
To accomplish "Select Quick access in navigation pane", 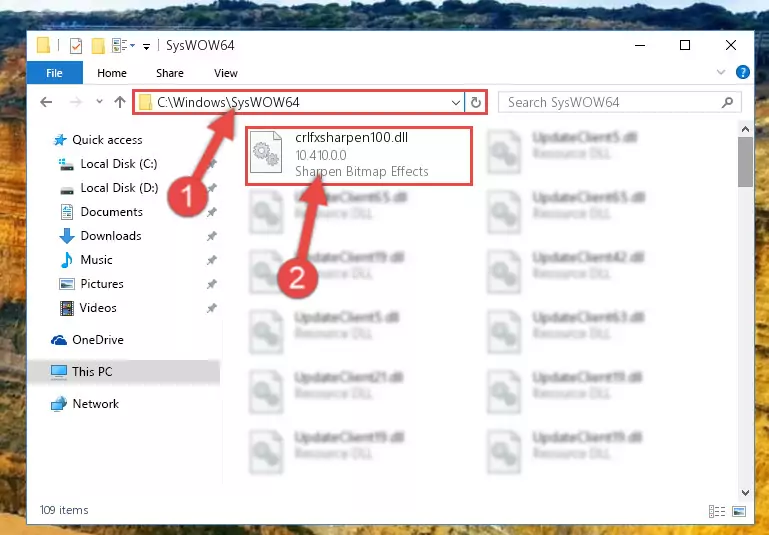I will [x=107, y=140].
